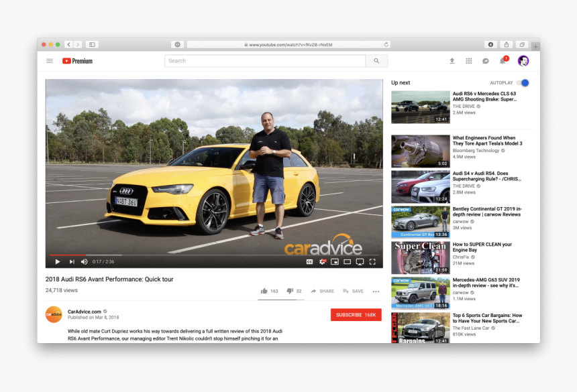
Task: Open the notifications bell
Action: pyautogui.click(x=502, y=60)
